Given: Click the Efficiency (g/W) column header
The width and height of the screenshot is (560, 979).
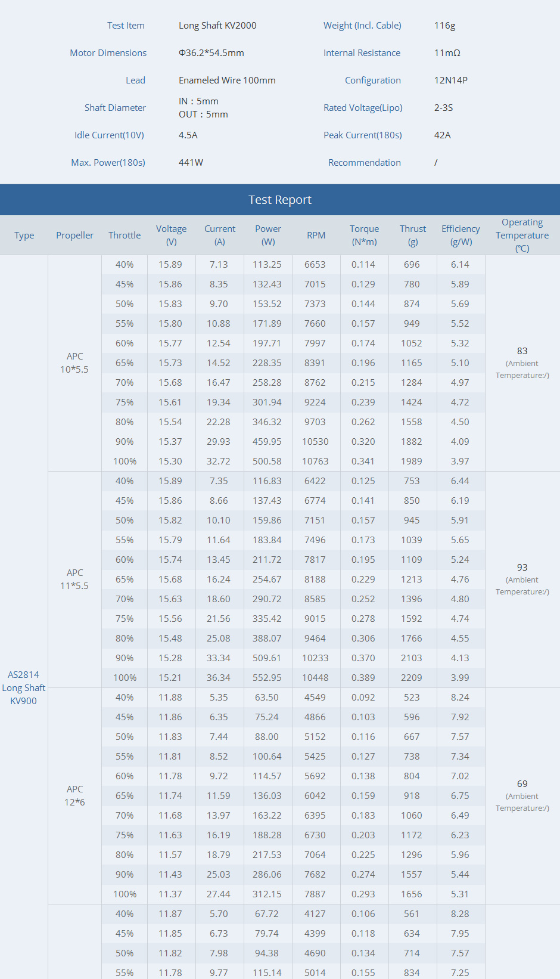Looking at the screenshot, I should [461, 236].
